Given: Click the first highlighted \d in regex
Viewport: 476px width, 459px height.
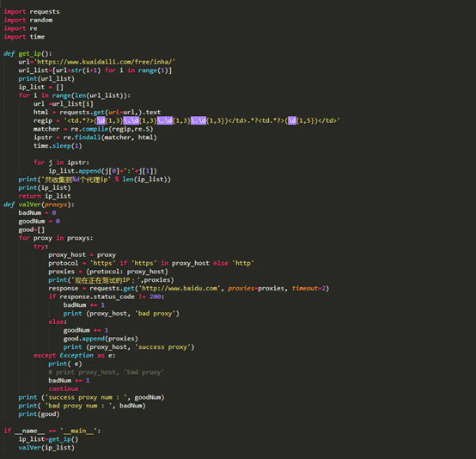Looking at the screenshot, I should 101,120.
